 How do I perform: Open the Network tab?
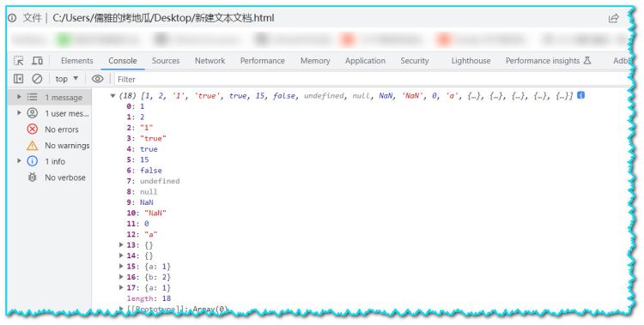tap(210, 61)
